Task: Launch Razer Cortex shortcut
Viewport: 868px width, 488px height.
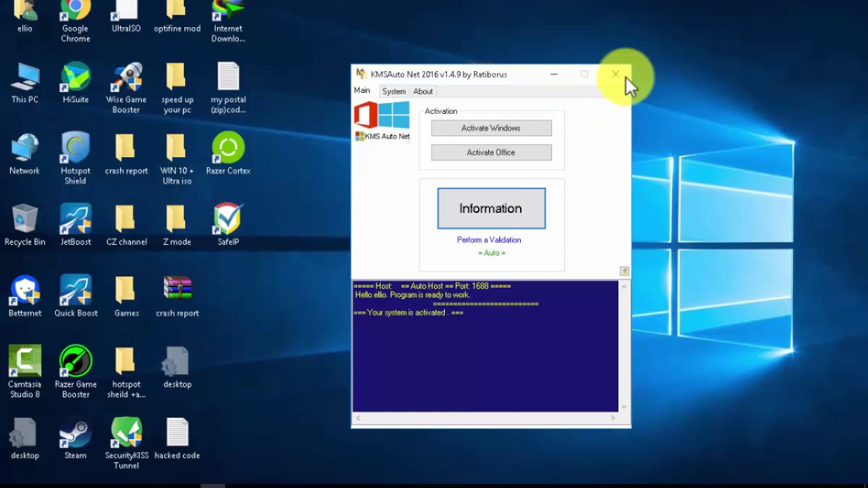Action: click(x=228, y=154)
